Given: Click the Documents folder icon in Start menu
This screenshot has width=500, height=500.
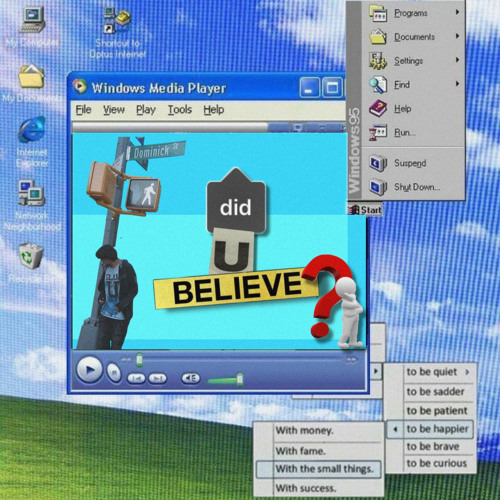Looking at the screenshot, I should (378, 37).
